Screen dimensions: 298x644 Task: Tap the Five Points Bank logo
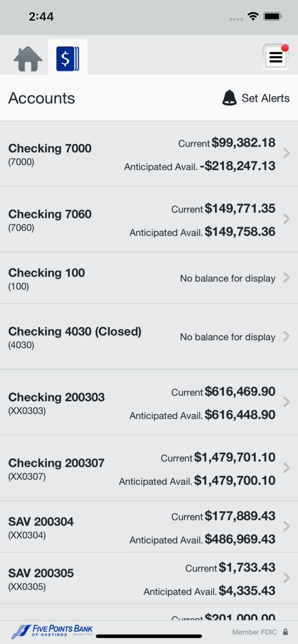(x=52, y=630)
